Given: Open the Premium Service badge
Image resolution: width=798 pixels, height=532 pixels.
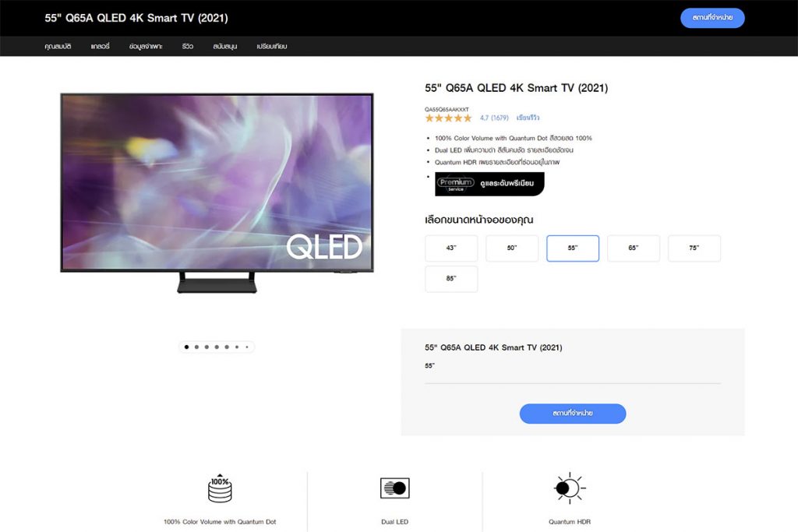Looking at the screenshot, I should click(x=489, y=184).
